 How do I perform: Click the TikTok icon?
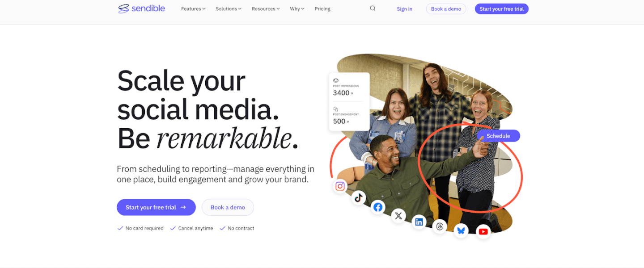pos(358,197)
